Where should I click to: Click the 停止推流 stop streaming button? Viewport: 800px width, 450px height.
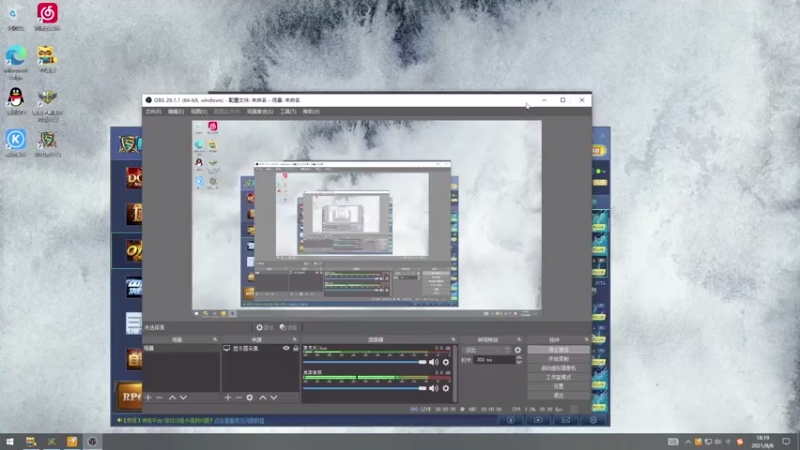(x=558, y=350)
